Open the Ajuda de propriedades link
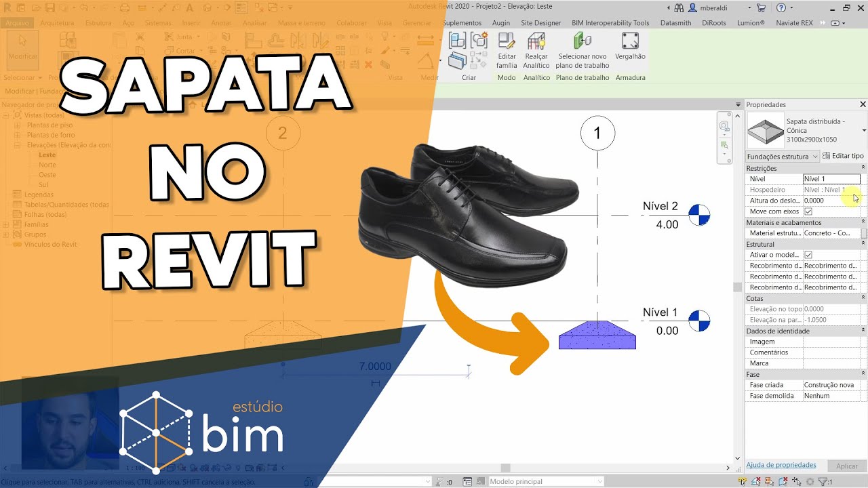Image resolution: width=868 pixels, height=488 pixels. [781, 465]
